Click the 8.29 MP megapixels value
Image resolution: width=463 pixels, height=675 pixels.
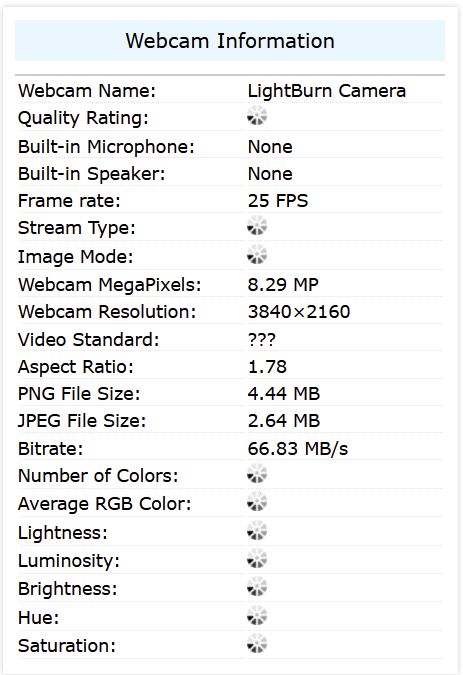(x=283, y=285)
